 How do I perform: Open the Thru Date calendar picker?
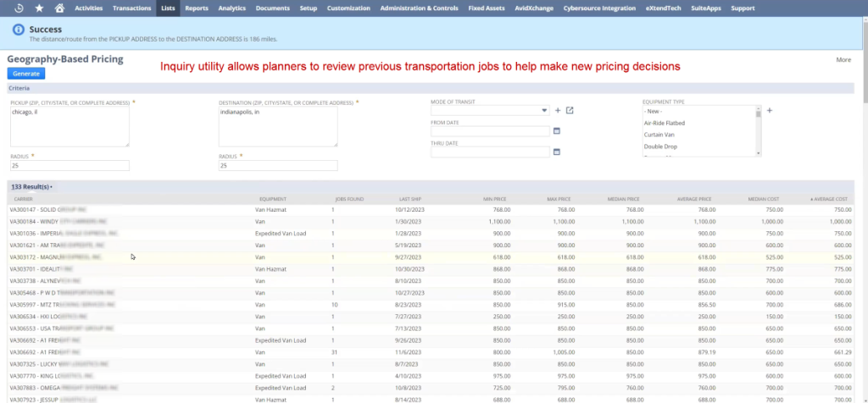[557, 152]
